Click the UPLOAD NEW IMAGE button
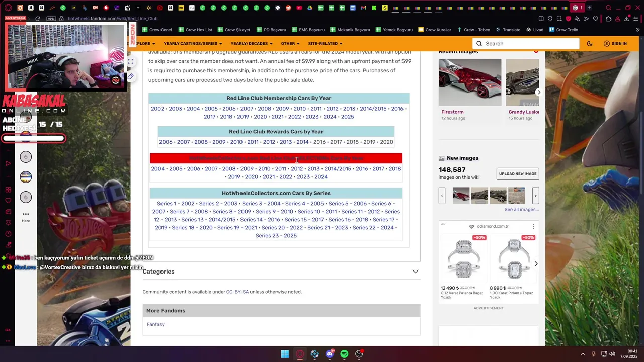Viewport: 644px width, 362px height. pyautogui.click(x=518, y=174)
